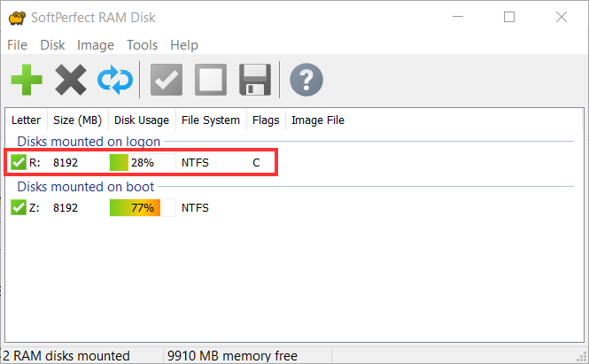Open the Image menu
The width and height of the screenshot is (589, 364).
96,45
